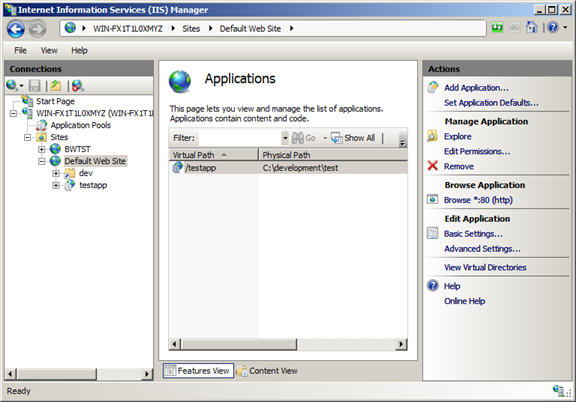This screenshot has height=402, width=576.
Task: Go to Home using the house icon
Action: click(532, 27)
